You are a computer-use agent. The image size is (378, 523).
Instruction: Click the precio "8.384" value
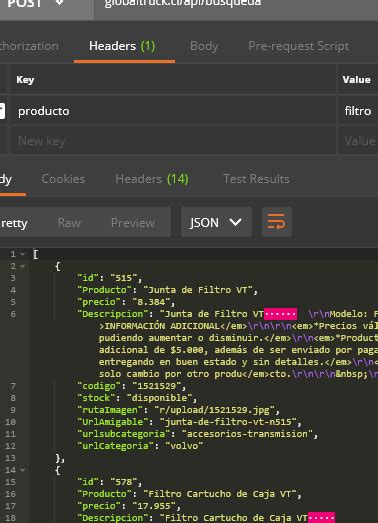(x=151, y=302)
